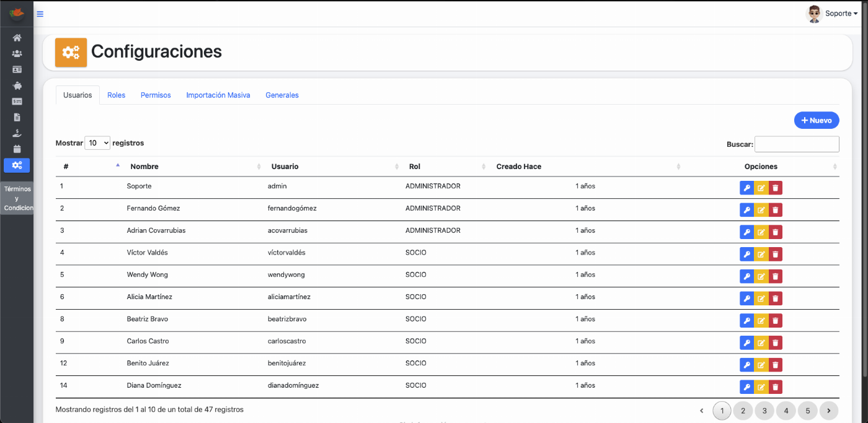Sort table by Rol column header
Viewport: 868px width, 423px height.
[x=415, y=167]
